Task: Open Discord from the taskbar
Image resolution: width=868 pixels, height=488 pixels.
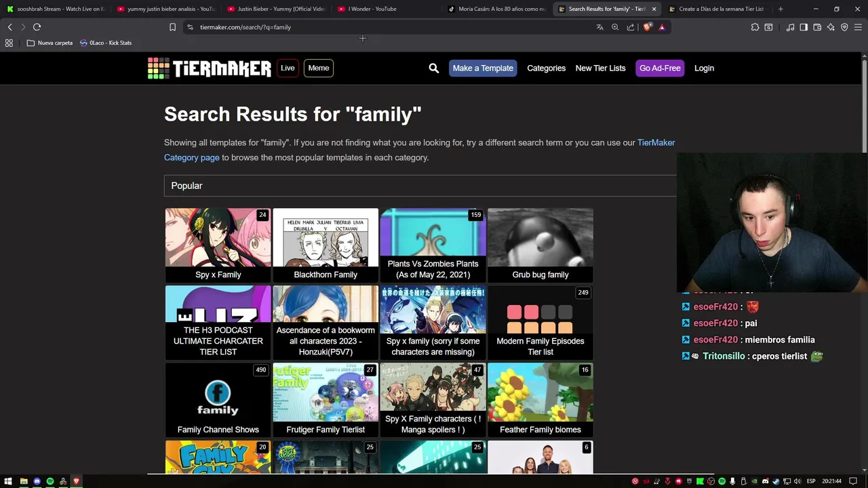Action: point(37,481)
